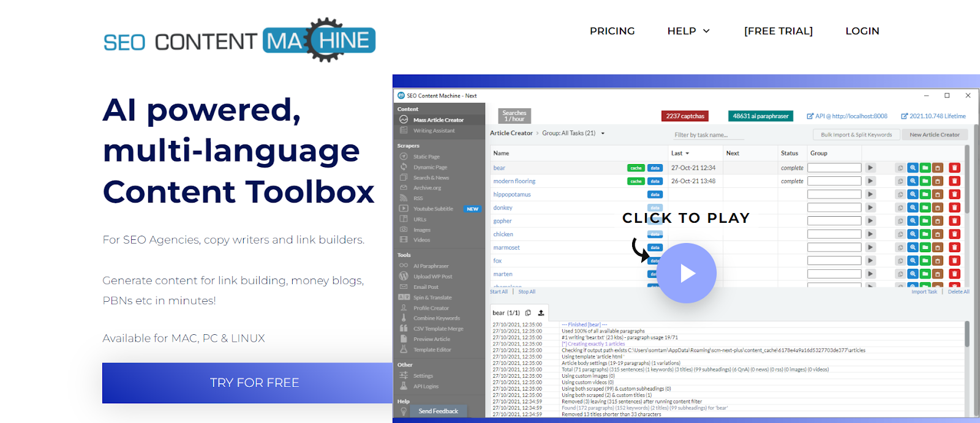Open the Search & News scraper
Image resolution: width=980 pixels, height=423 pixels.
click(431, 178)
